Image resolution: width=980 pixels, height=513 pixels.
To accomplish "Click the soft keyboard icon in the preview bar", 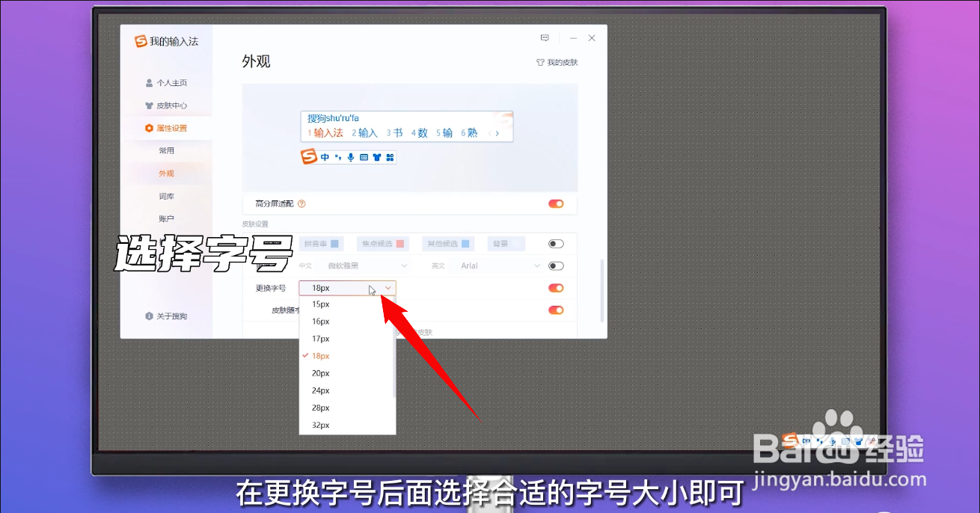I will [364, 158].
